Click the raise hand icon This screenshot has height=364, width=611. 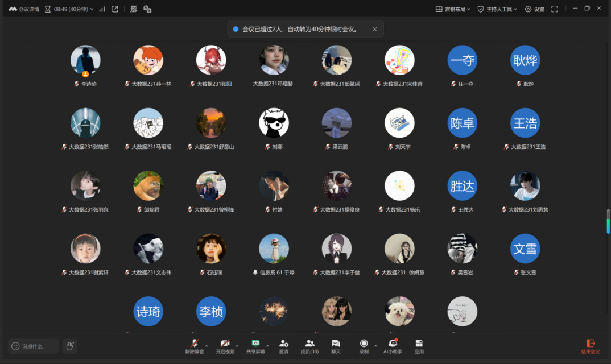pos(70,346)
